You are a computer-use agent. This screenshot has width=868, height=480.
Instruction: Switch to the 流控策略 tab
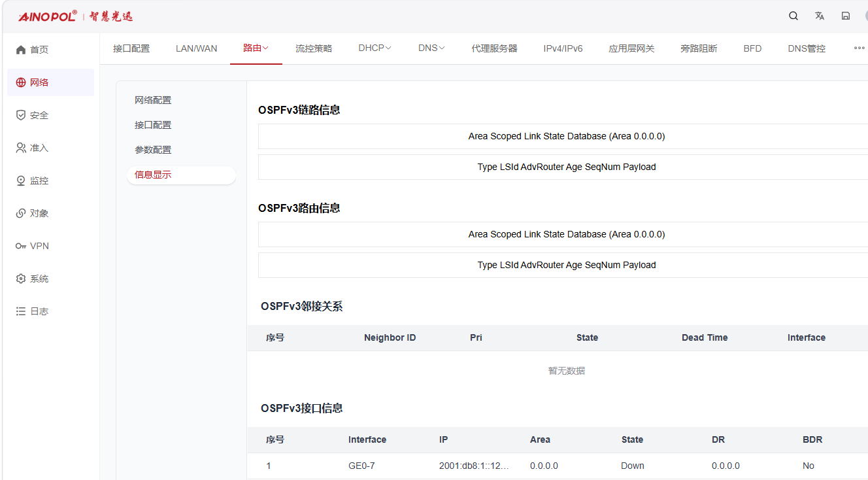(314, 48)
